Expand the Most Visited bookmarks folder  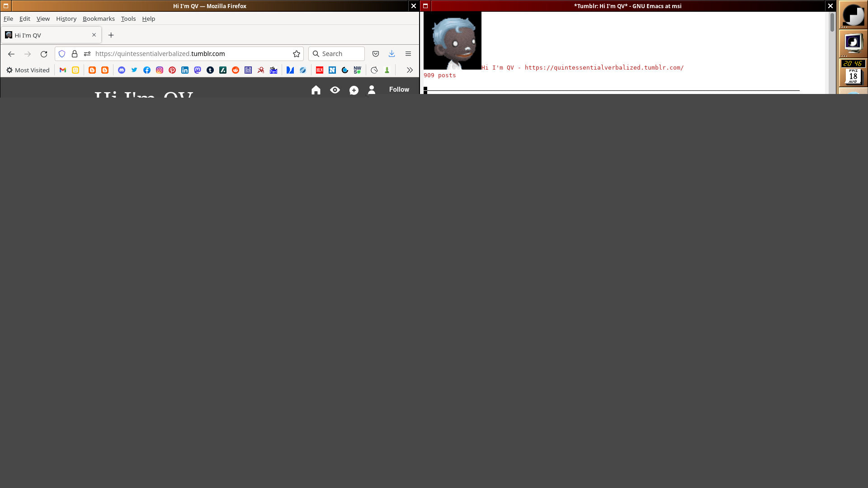click(28, 70)
